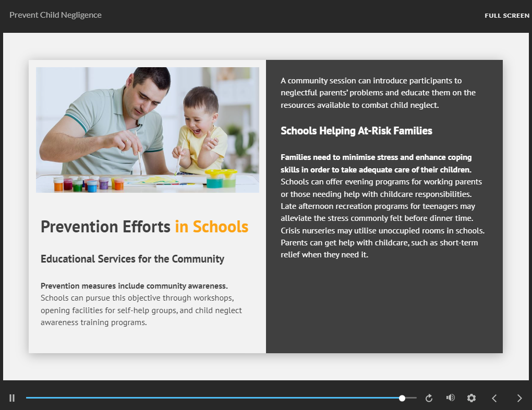532x410 pixels.
Task: Pause the slide playback
Action: click(x=12, y=398)
